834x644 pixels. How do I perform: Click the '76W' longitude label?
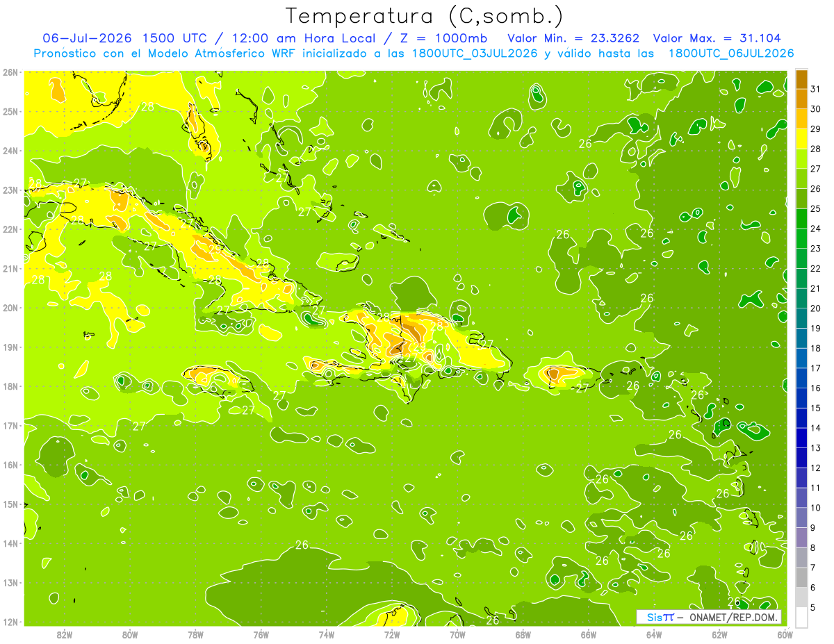(261, 634)
